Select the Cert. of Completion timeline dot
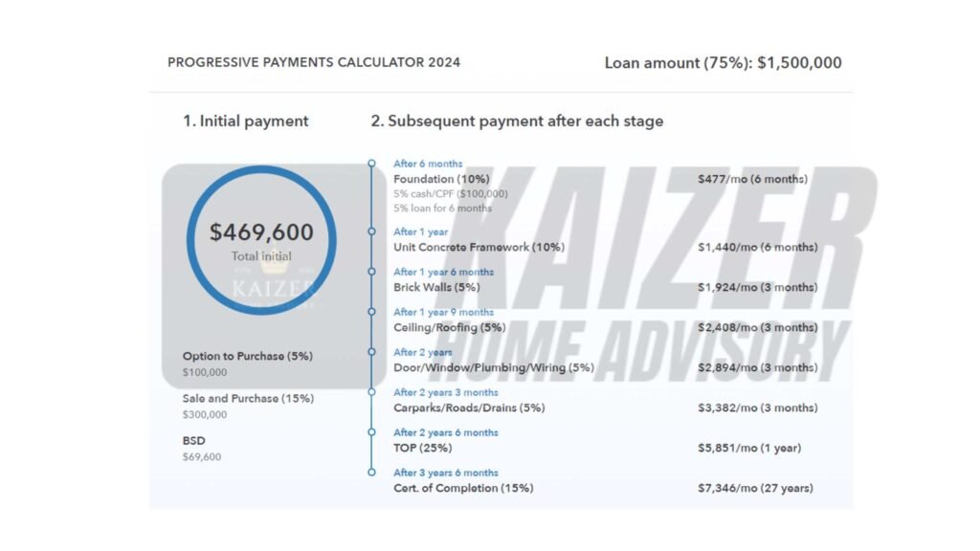Image resolution: width=980 pixels, height=551 pixels. [372, 473]
